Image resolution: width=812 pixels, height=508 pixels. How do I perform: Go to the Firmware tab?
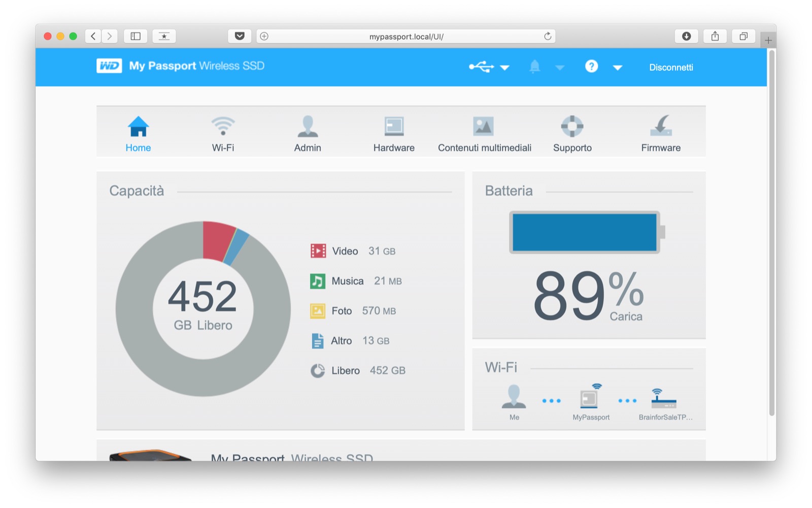tap(661, 134)
